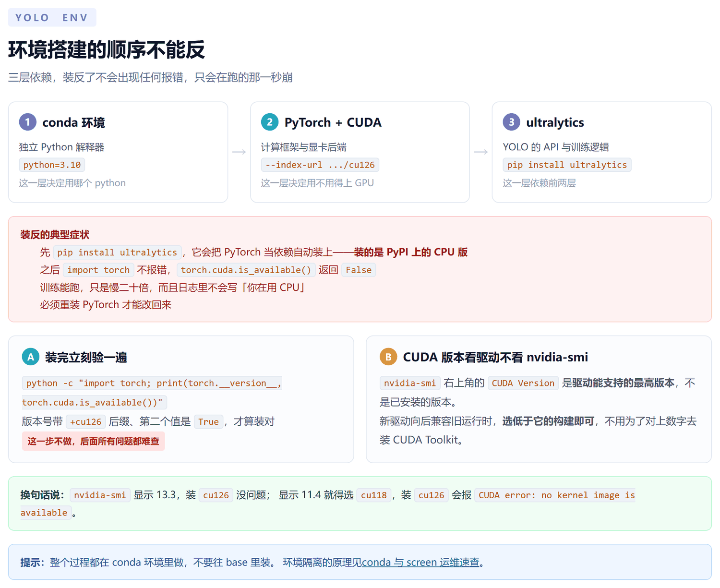Click the cu118 code snippet
The width and height of the screenshot is (720, 588).
[x=374, y=495]
